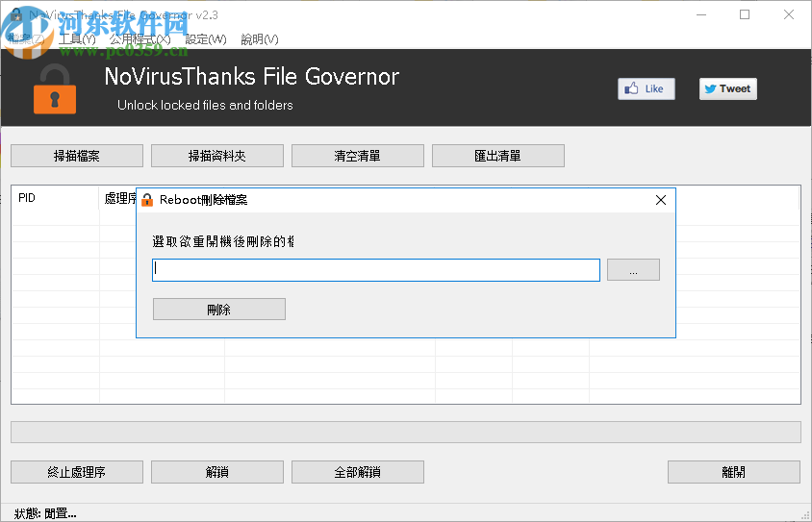Click the 刪除 delete button in dialog
The width and height of the screenshot is (812, 522).
click(219, 310)
